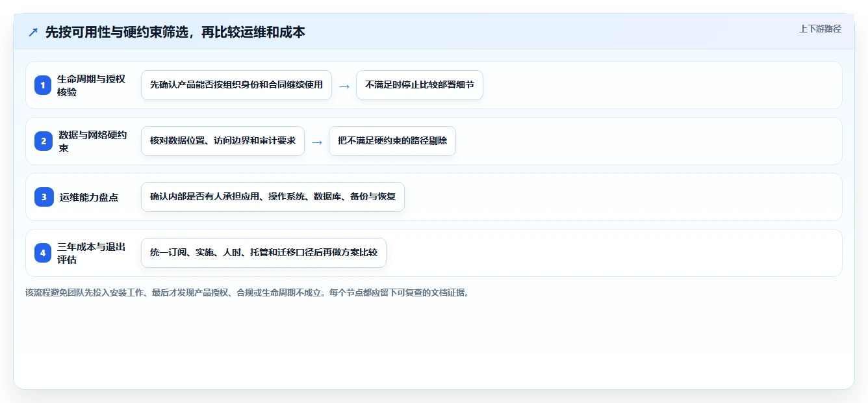This screenshot has height=403, width=868.
Task: Click the 统一订阅、实施、人时 cost comparison box
Action: click(264, 253)
